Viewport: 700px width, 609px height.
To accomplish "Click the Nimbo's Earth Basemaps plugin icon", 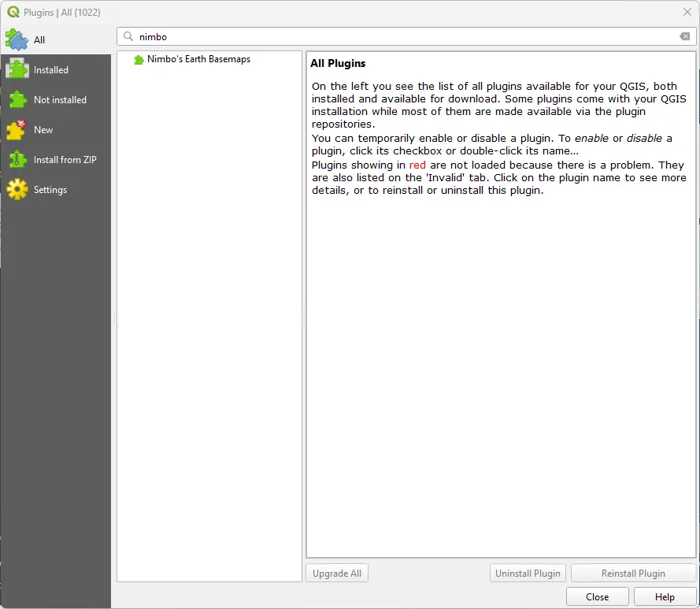I will click(x=139, y=59).
